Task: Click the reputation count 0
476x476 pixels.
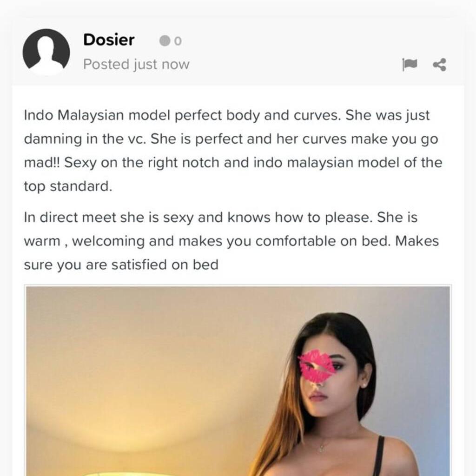Action: (x=178, y=41)
